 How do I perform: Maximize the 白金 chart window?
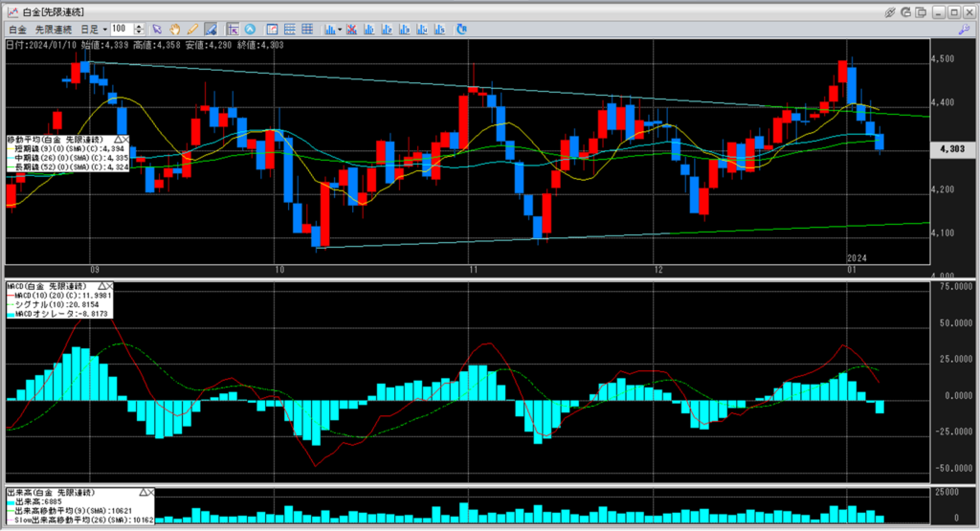(954, 12)
